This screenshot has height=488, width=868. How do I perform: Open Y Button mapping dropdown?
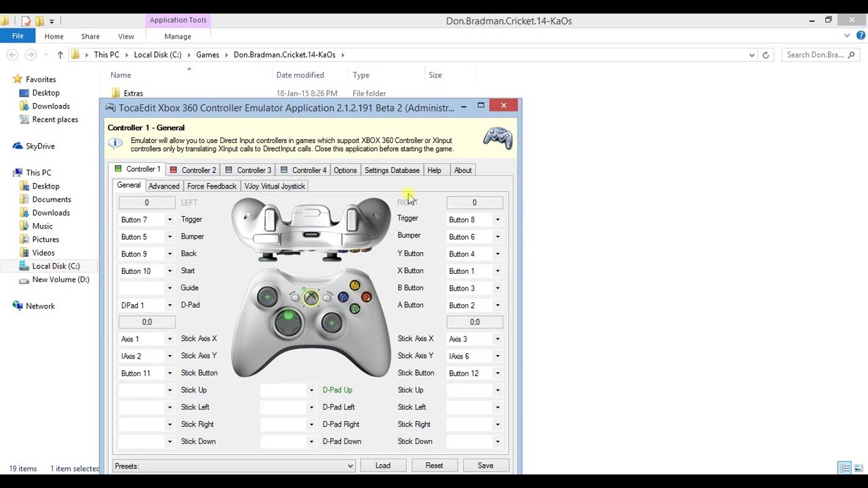(497, 254)
